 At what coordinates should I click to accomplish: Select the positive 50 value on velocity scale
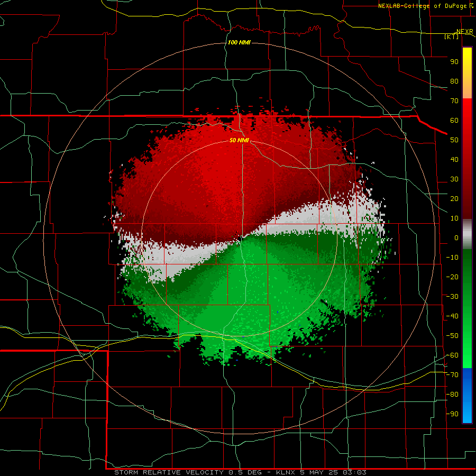(x=454, y=140)
